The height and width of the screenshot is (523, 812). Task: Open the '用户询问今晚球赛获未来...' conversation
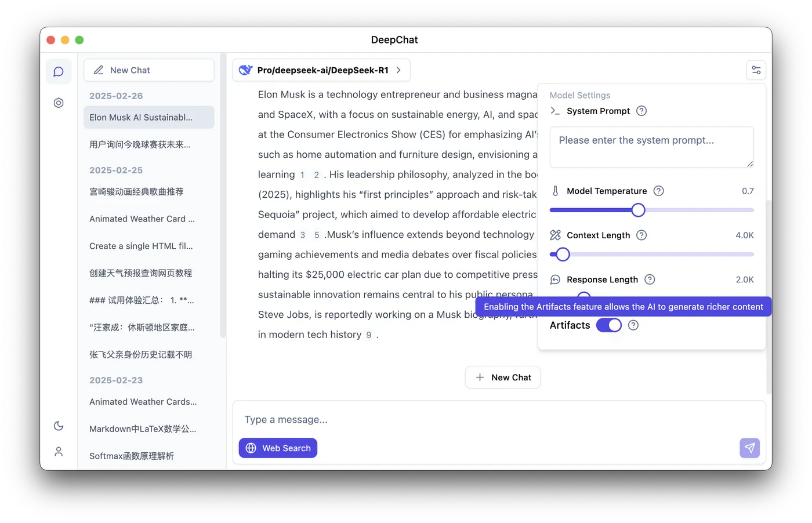pos(149,144)
